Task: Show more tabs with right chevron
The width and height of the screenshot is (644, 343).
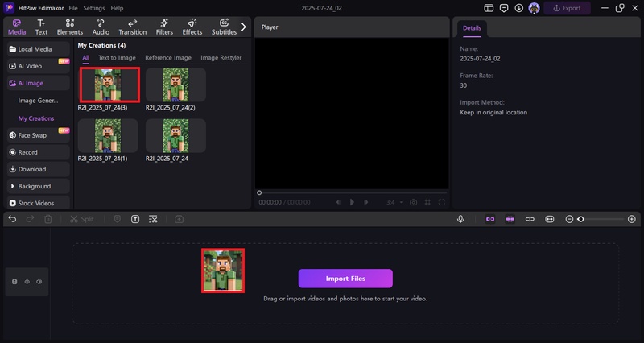Action: click(244, 27)
